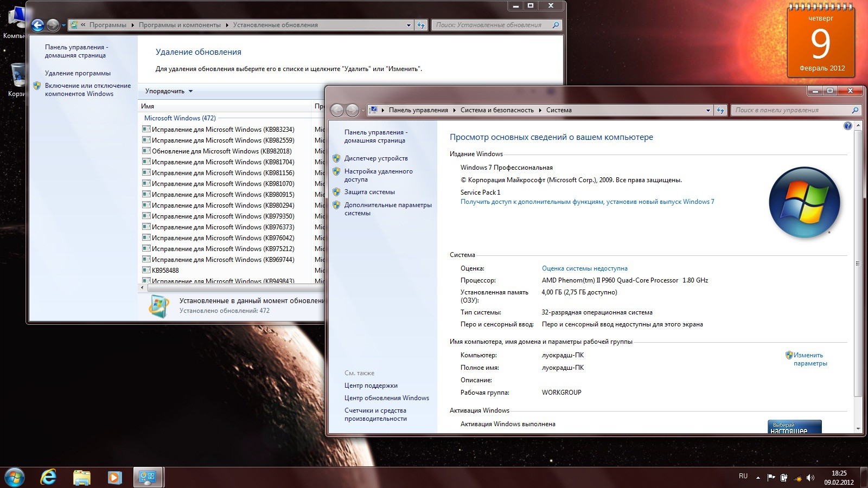
Task: Open Дополнительные параметры системы link
Action: 388,209
